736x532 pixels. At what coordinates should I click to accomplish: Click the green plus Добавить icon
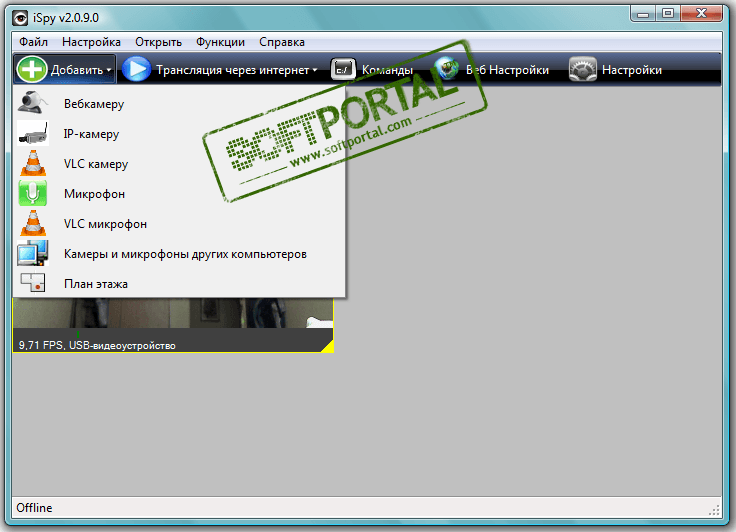coord(32,69)
